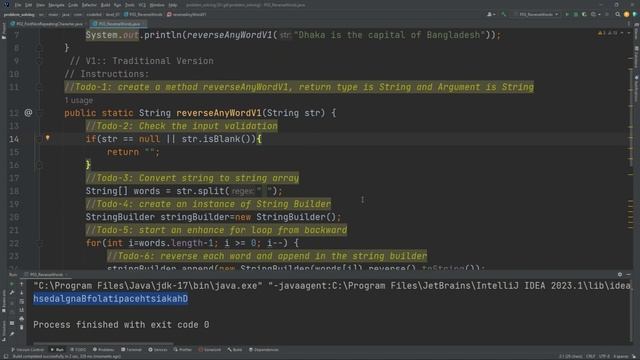Open the Run menu
The width and height of the screenshot is (640, 360).
coord(118,5)
